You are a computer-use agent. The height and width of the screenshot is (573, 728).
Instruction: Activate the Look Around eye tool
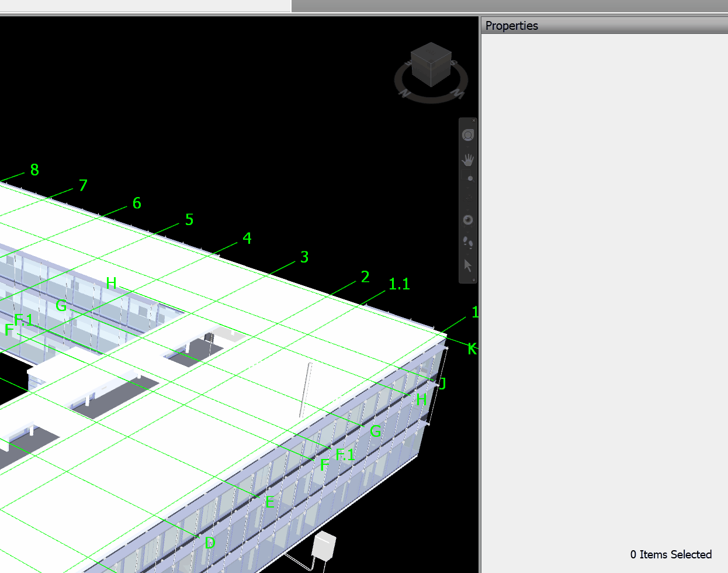pos(467,220)
